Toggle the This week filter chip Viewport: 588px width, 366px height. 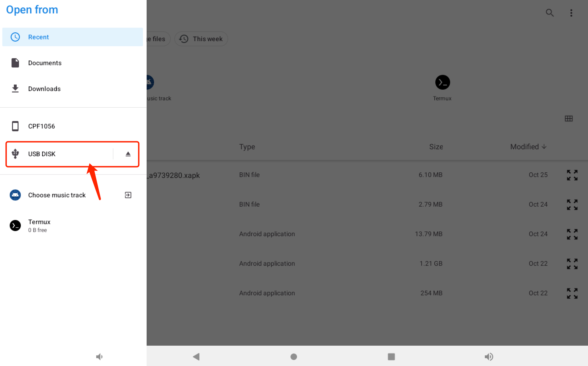(201, 39)
